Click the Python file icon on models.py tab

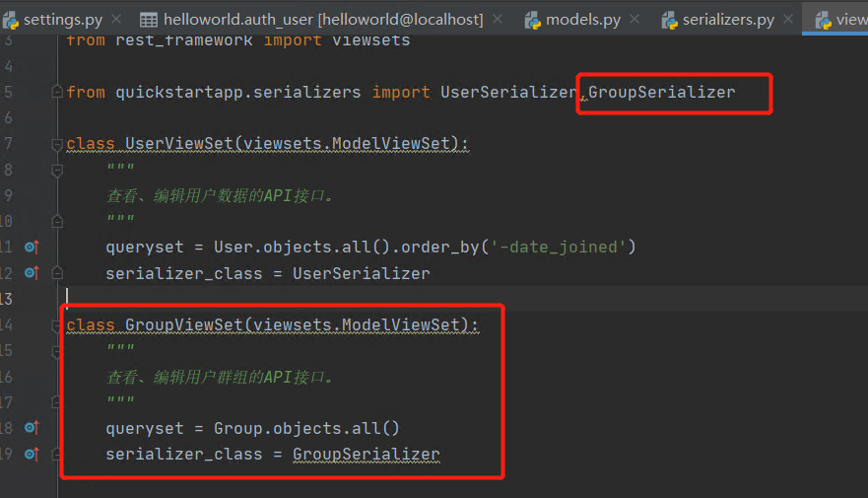pyautogui.click(x=533, y=21)
